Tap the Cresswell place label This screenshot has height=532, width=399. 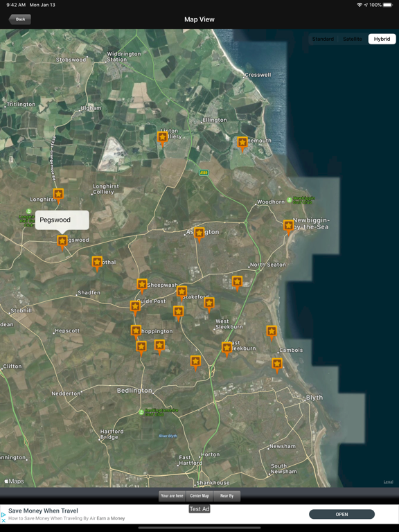tap(258, 75)
